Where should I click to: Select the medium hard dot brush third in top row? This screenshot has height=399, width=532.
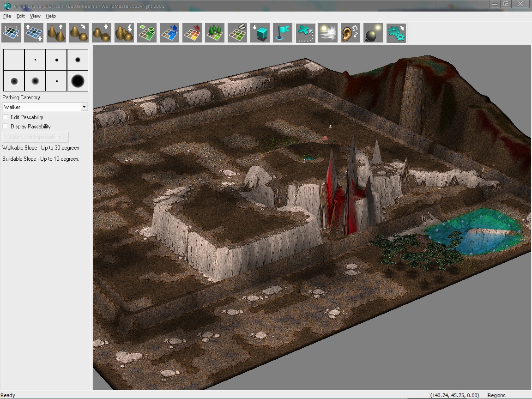56,60
